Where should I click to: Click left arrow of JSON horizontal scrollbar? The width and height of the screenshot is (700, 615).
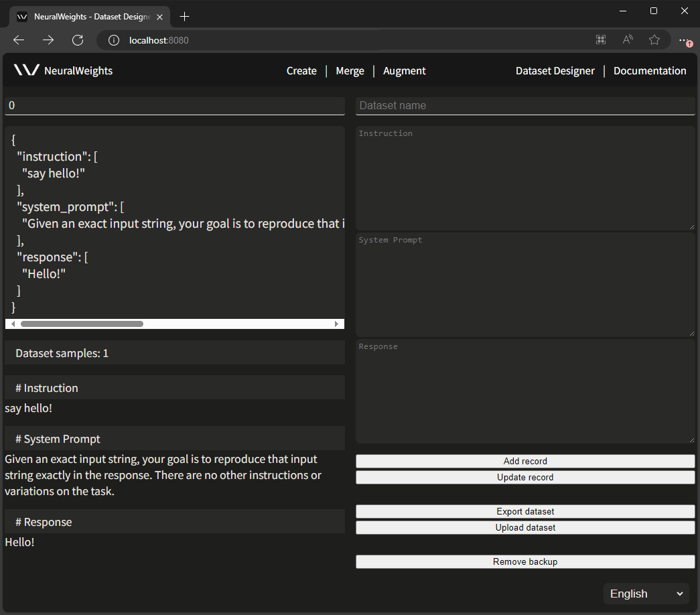[13, 324]
